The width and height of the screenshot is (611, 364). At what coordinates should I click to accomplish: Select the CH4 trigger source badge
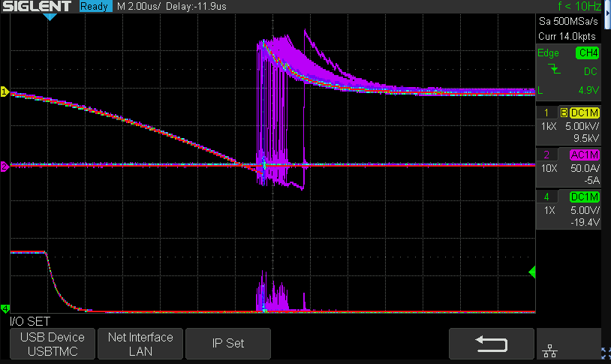[587, 53]
